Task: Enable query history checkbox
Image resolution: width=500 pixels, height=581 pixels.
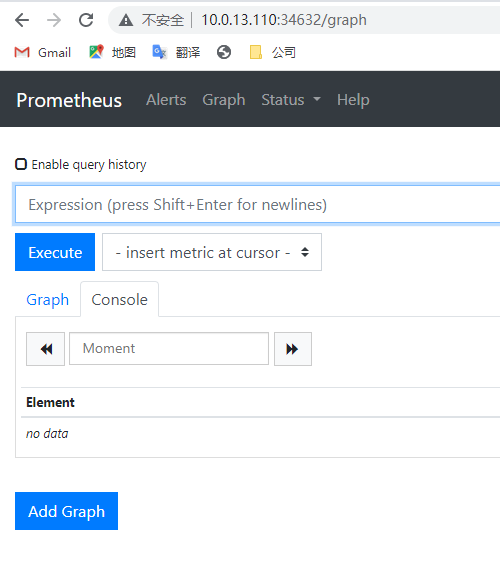Action: pyautogui.click(x=21, y=164)
